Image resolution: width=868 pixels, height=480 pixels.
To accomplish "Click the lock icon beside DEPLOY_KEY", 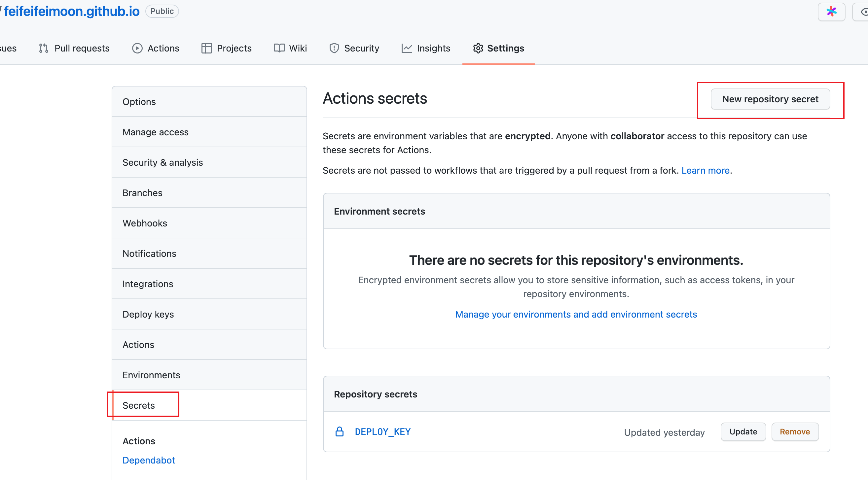I will 339,431.
